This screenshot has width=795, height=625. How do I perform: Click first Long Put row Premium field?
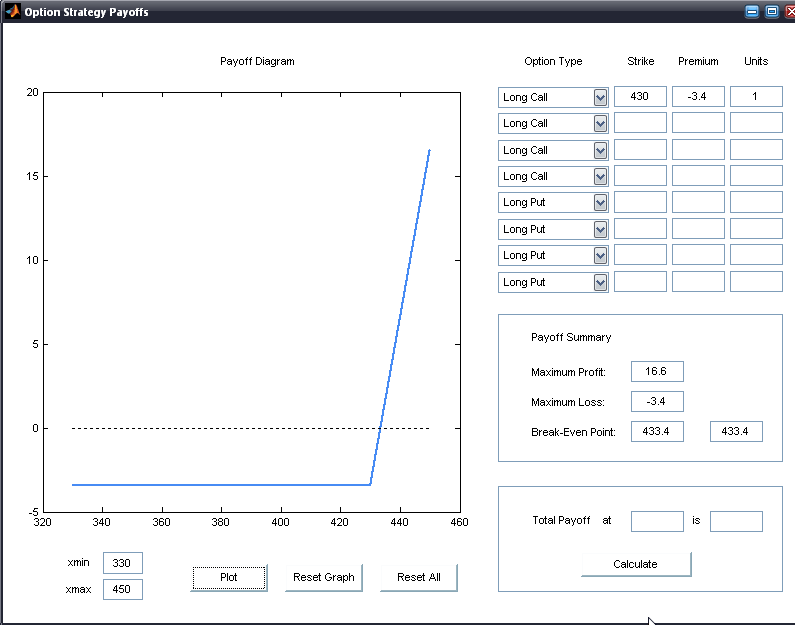click(x=698, y=202)
